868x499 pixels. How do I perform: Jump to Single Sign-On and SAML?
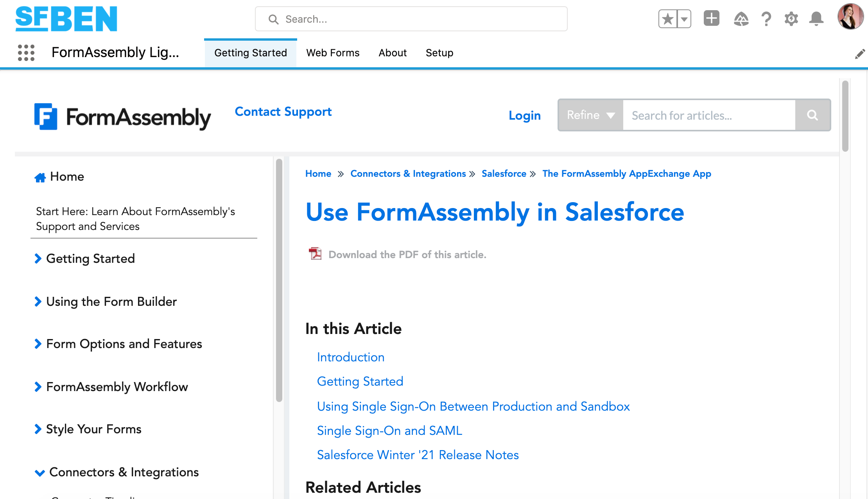click(x=389, y=431)
